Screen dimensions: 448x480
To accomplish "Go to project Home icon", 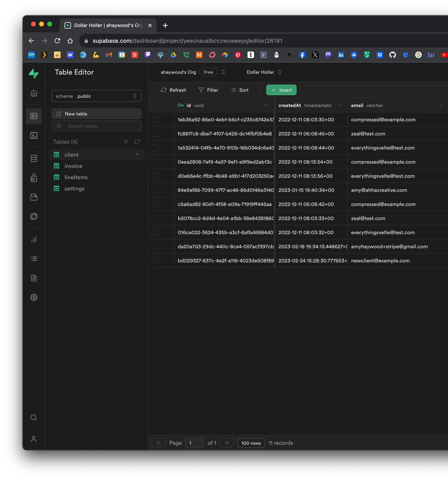I will pyautogui.click(x=34, y=93).
